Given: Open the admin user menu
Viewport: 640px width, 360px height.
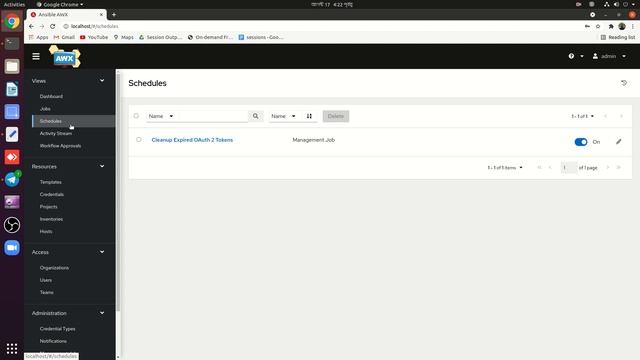Looking at the screenshot, I should (x=609, y=56).
